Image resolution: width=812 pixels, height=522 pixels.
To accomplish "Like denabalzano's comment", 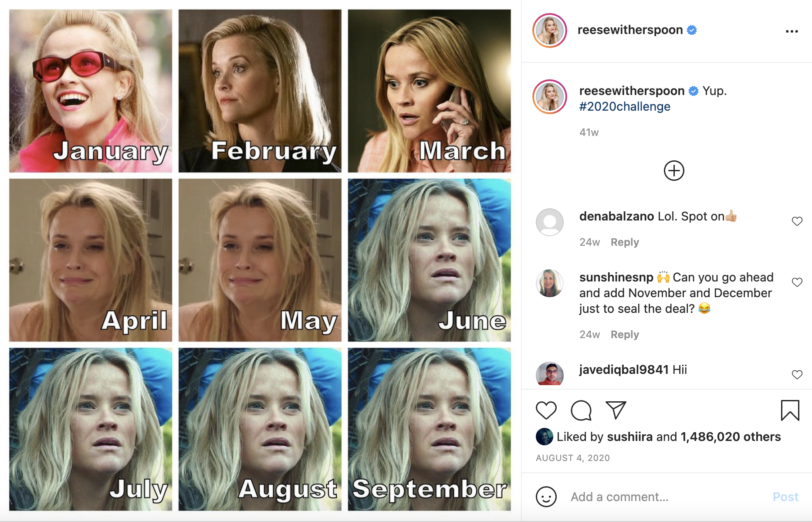I will coord(797,221).
